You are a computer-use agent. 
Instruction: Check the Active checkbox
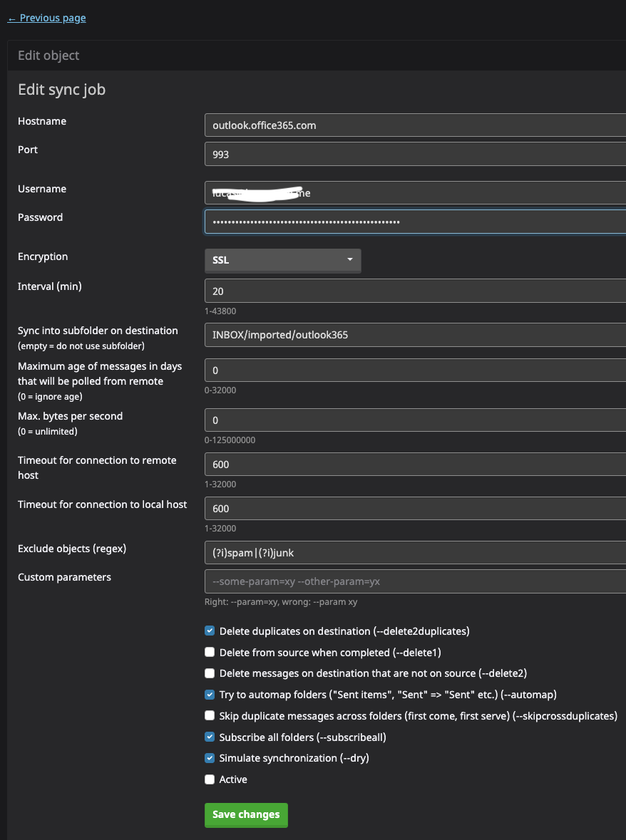point(210,779)
